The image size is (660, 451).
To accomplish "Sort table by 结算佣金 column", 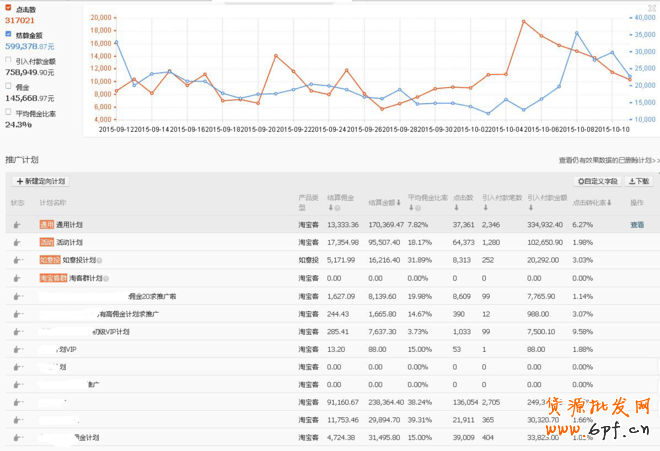I will [x=342, y=202].
